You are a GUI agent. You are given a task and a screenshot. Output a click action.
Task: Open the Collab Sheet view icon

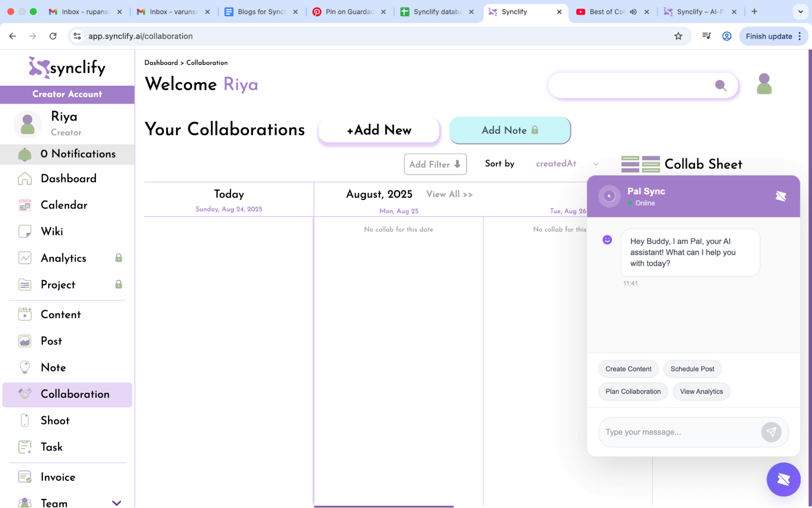coord(640,164)
